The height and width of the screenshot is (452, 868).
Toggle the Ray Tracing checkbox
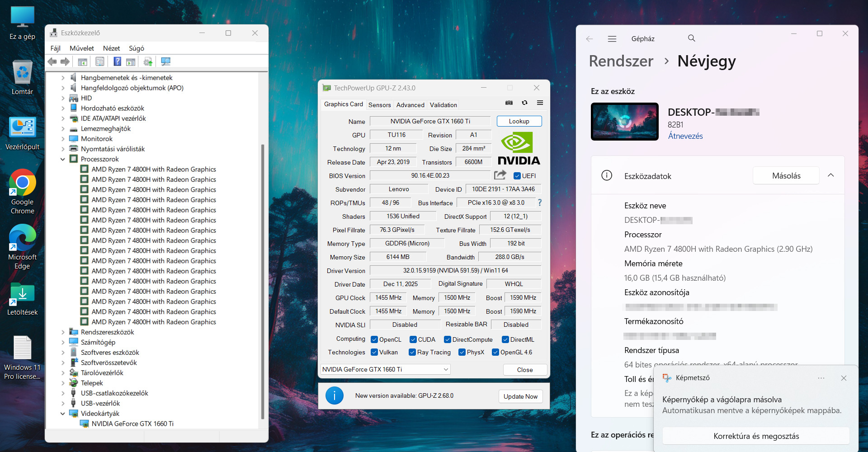click(x=412, y=352)
